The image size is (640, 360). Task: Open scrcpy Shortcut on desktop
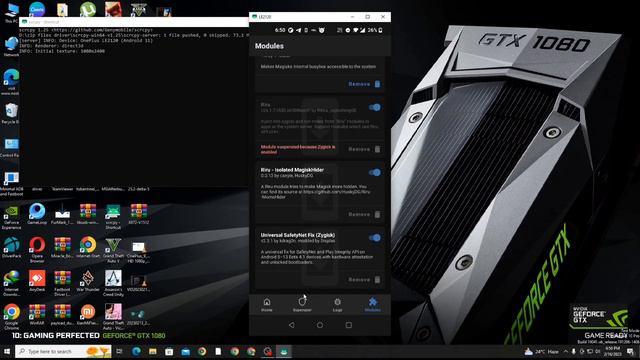point(113,217)
